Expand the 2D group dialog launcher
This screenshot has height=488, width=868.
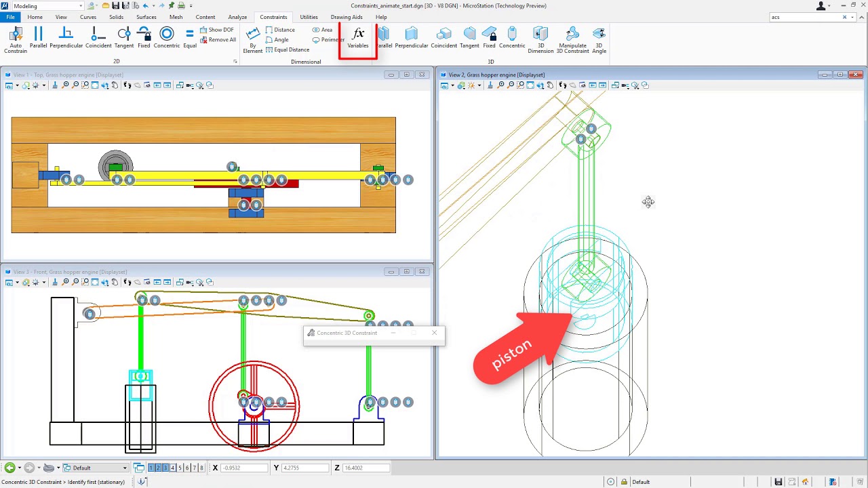(x=235, y=62)
